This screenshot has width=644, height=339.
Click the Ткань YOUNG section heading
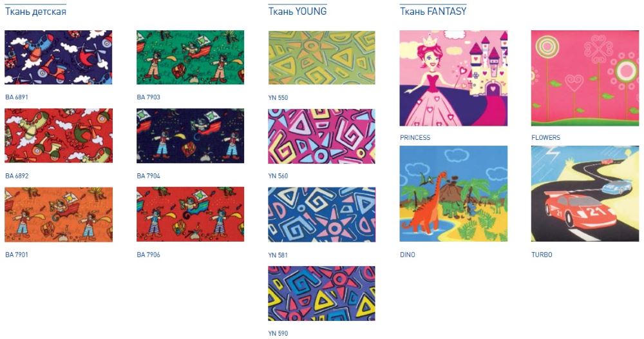pyautogui.click(x=298, y=12)
